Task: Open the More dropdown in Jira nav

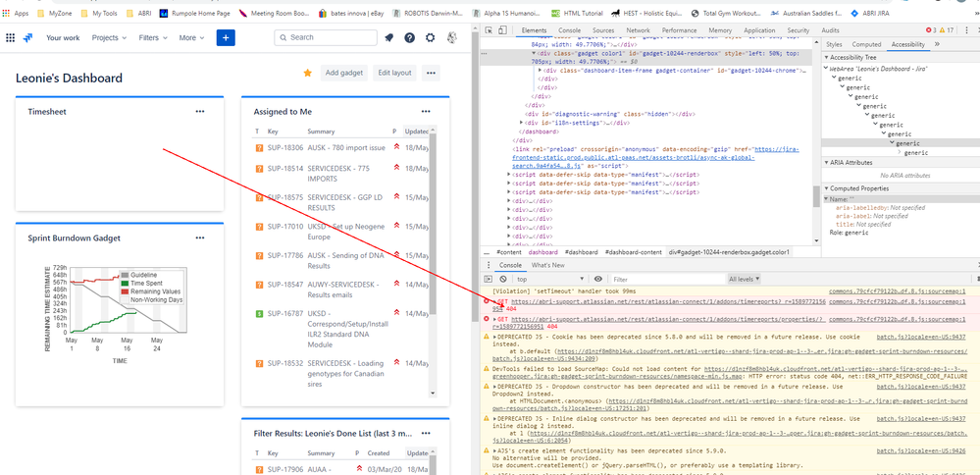Action: [x=191, y=37]
